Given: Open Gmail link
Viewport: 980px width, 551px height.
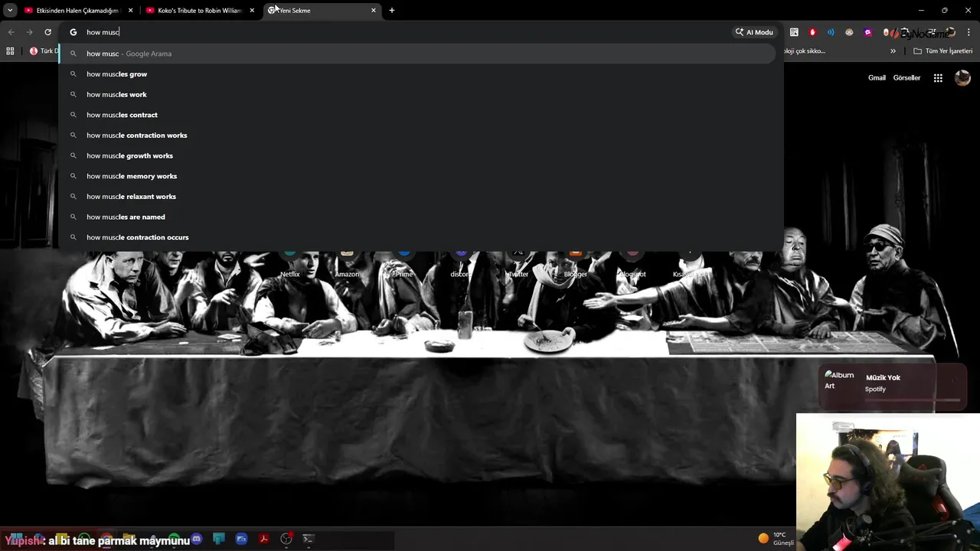Looking at the screenshot, I should coord(877,78).
